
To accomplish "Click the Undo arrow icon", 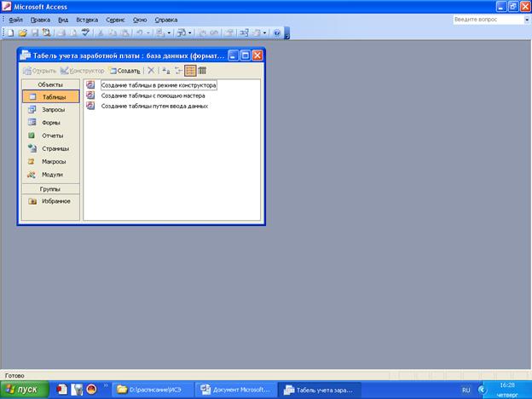I will pos(139,33).
